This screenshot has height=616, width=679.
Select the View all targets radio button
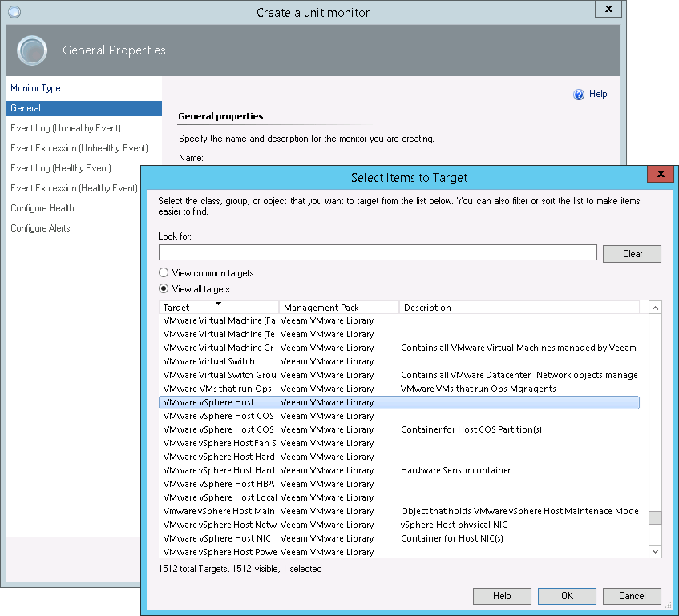pyautogui.click(x=164, y=288)
